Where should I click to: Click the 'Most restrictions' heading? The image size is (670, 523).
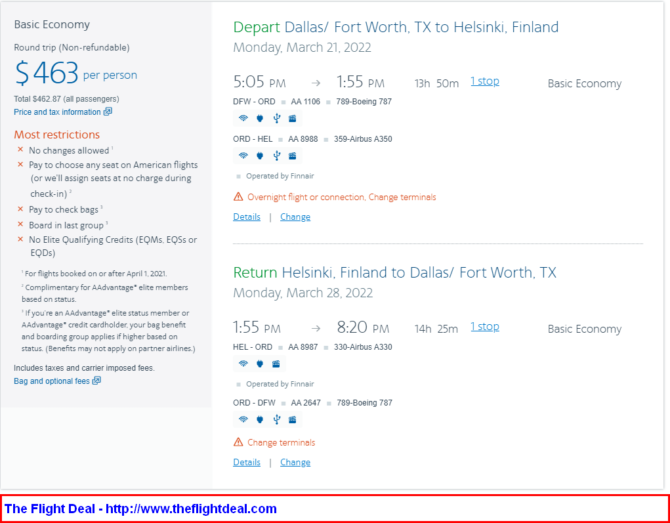[57, 135]
